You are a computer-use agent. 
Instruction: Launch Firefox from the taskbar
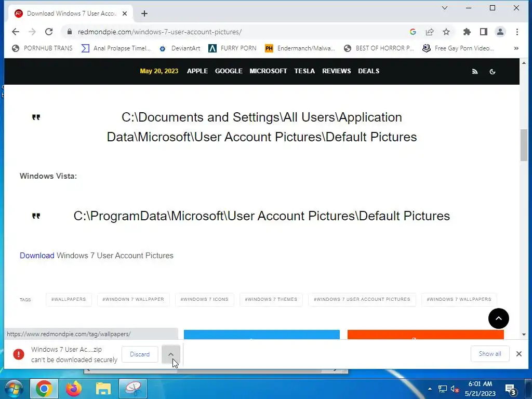(74, 389)
